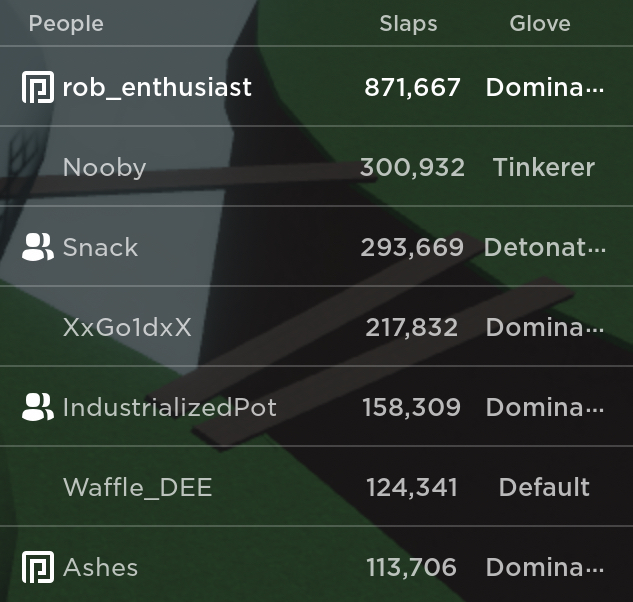Screen dimensions: 633x602
Task: Select Waffle_DEE in the leaderboard
Action: (x=137, y=487)
